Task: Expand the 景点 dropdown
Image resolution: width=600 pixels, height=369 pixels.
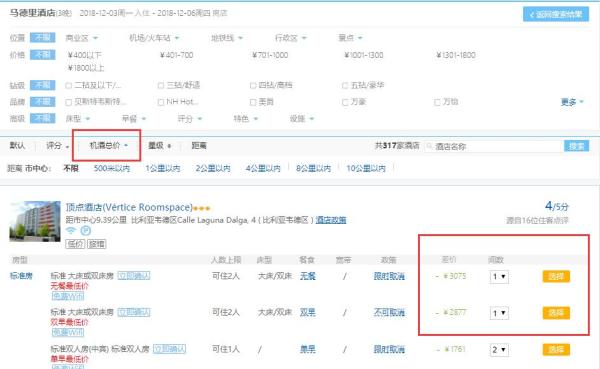Action: [350, 38]
